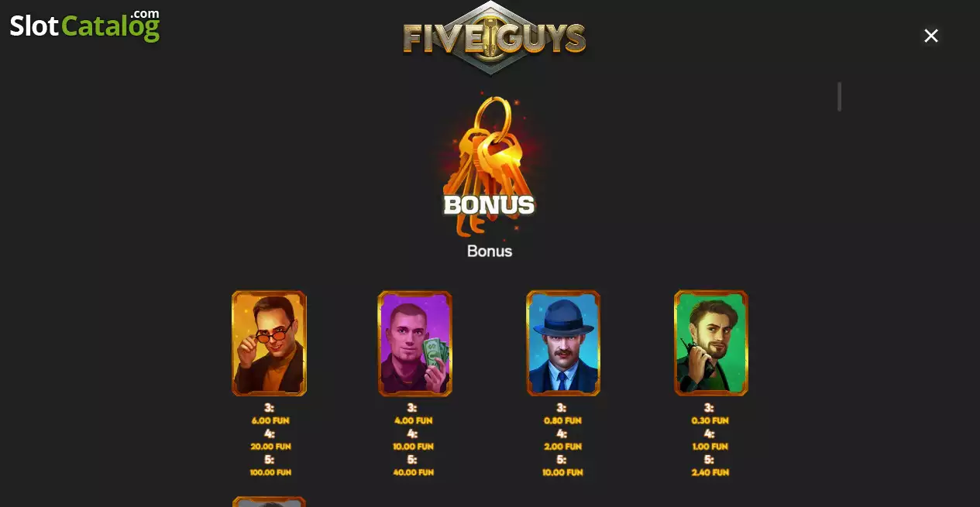Click the 40.00 FUN payout value
The width and height of the screenshot is (980, 507).
(413, 472)
